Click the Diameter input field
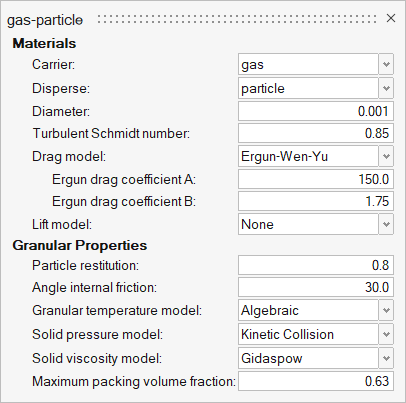The width and height of the screenshot is (406, 403). coord(316,111)
